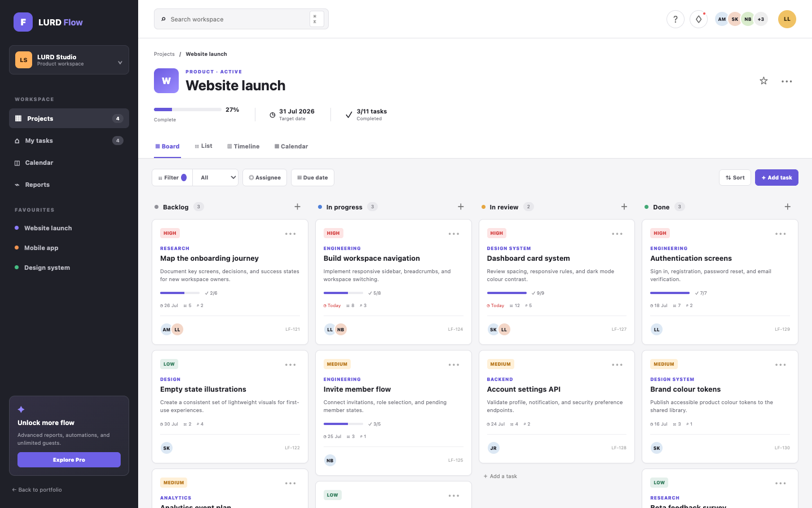This screenshot has width=812, height=508.
Task: Switch to the List tab
Action: (x=204, y=146)
